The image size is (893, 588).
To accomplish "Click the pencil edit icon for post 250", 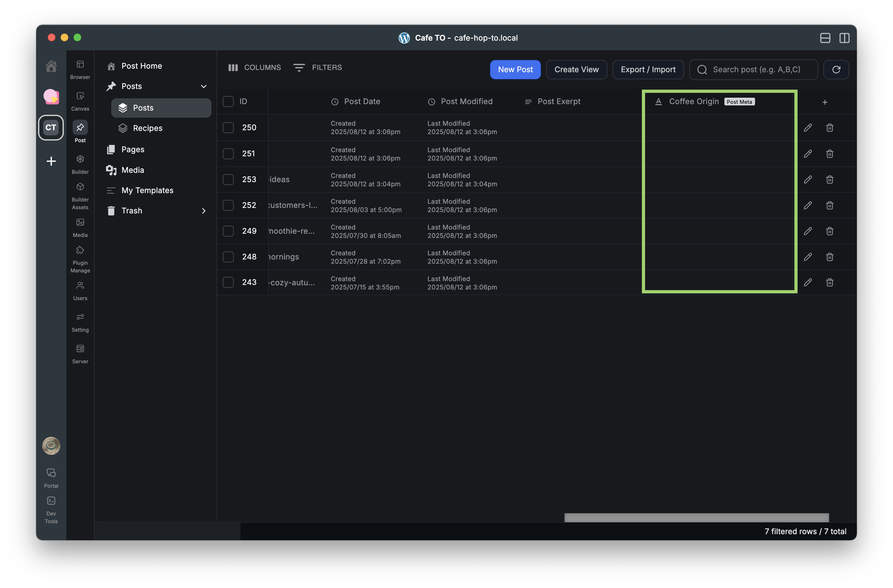I will click(x=808, y=128).
